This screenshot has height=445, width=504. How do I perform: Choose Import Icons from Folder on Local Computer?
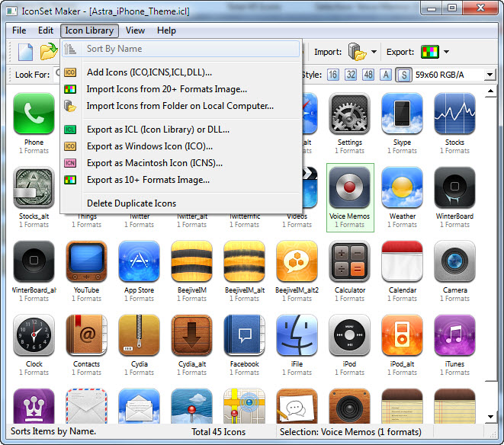click(181, 106)
